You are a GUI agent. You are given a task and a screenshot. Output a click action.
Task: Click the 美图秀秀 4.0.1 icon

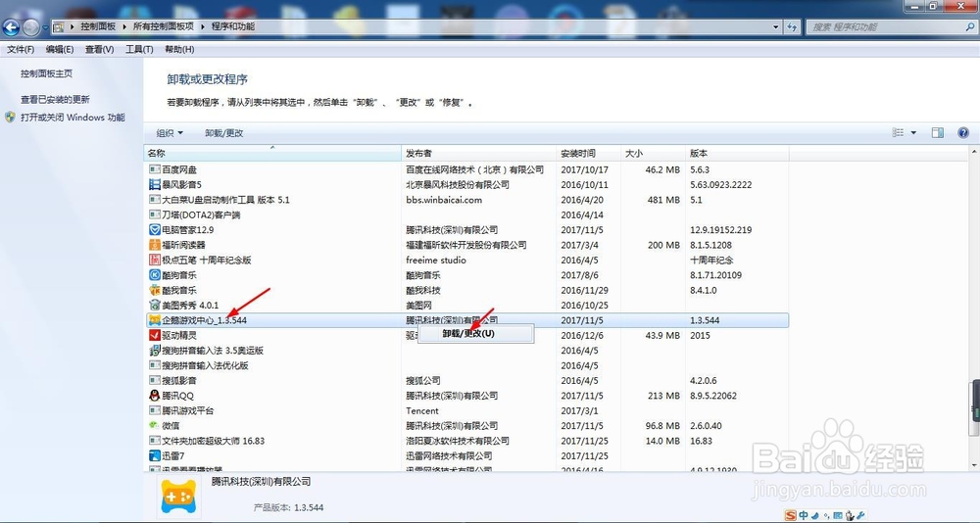click(x=155, y=306)
